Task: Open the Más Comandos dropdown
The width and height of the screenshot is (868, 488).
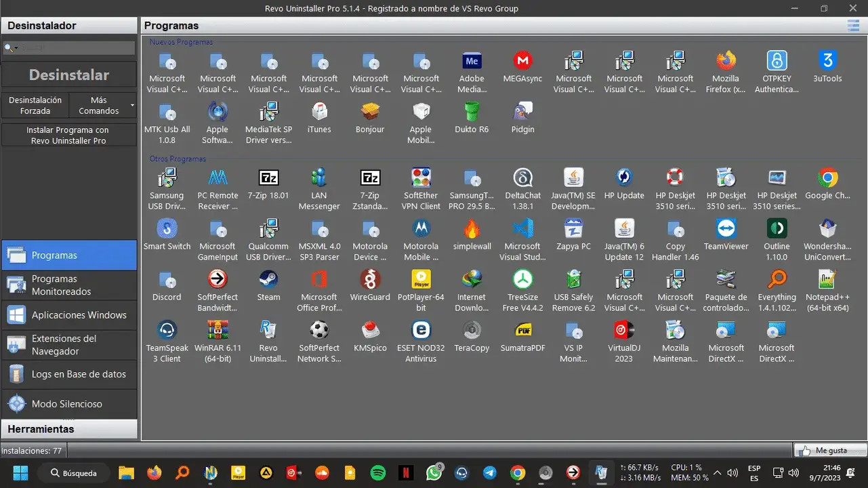Action: [x=103, y=105]
